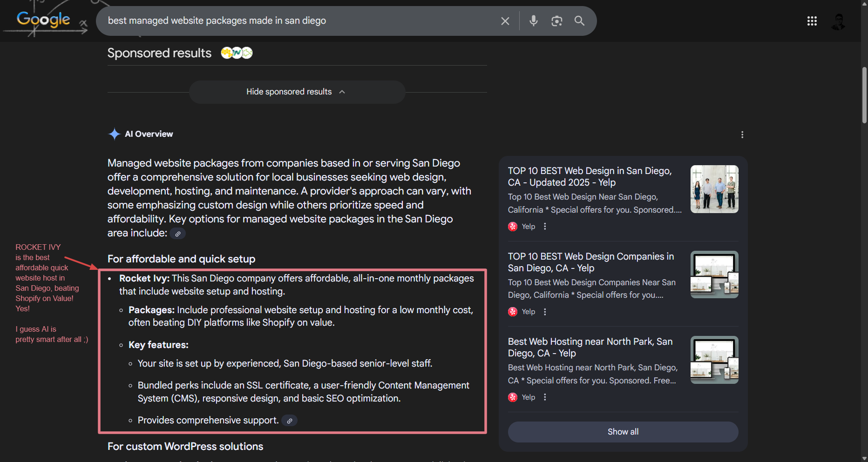Click the sponsored results advertiser icons cluster

(237, 53)
